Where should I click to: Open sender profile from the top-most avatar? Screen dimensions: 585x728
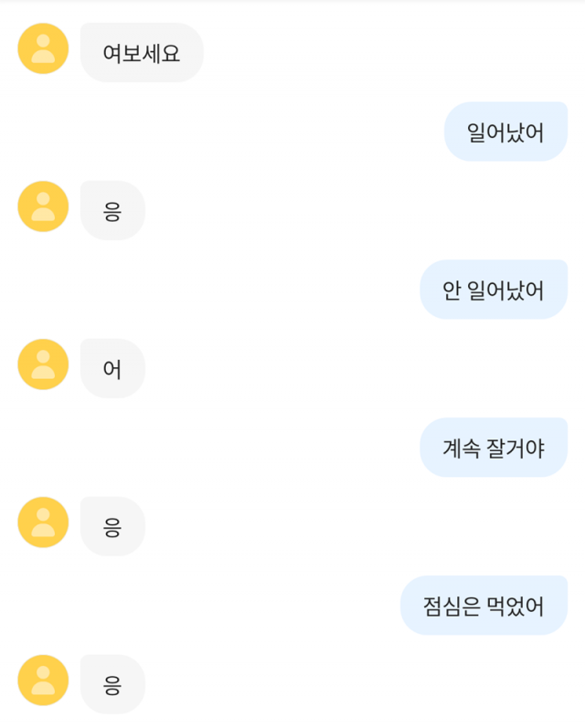pos(43,48)
